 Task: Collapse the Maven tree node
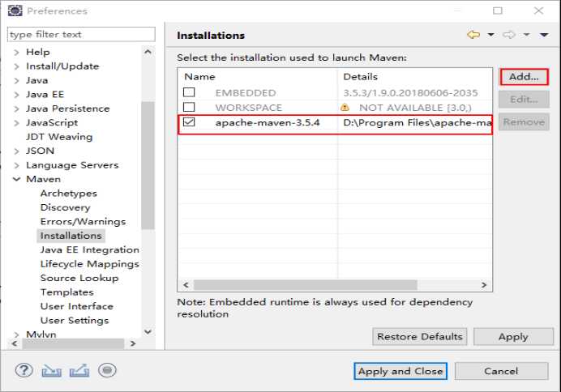coord(16,179)
